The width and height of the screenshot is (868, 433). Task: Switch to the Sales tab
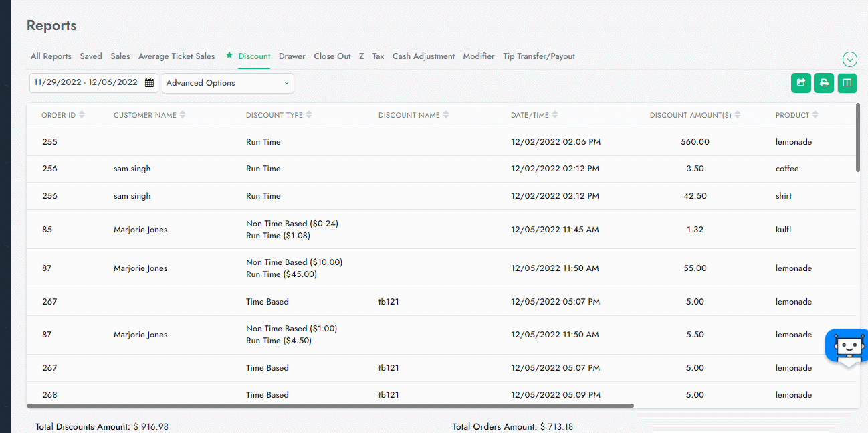click(120, 56)
